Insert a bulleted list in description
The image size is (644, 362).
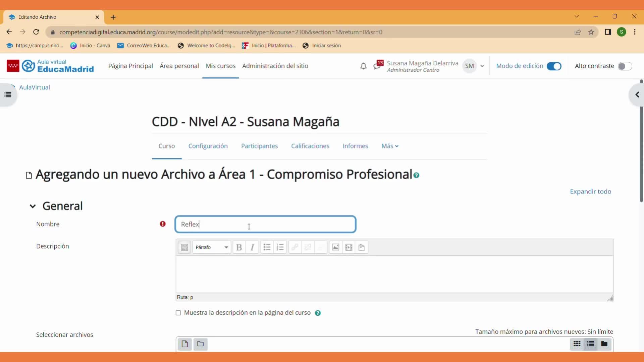pos(267,247)
